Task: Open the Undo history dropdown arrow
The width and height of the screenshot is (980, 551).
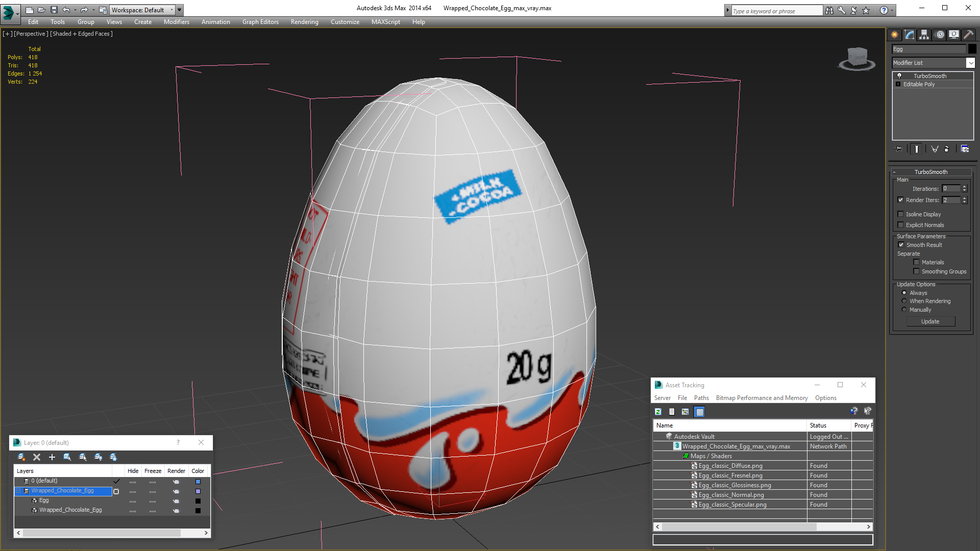Action: [75, 10]
